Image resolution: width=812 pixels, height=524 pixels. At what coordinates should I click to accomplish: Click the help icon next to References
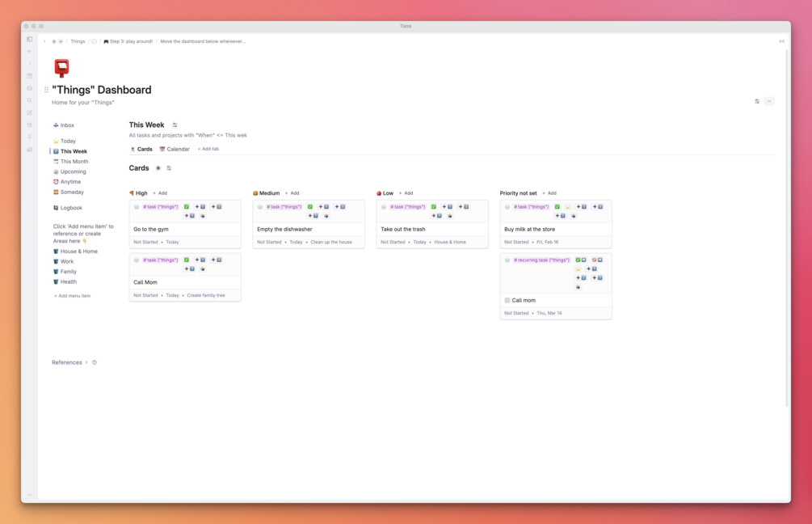pos(95,362)
